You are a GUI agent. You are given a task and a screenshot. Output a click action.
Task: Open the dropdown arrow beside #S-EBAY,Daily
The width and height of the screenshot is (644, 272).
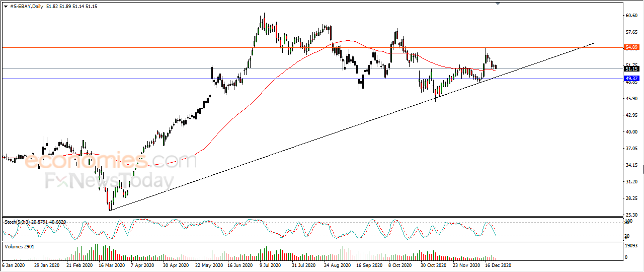click(x=6, y=6)
